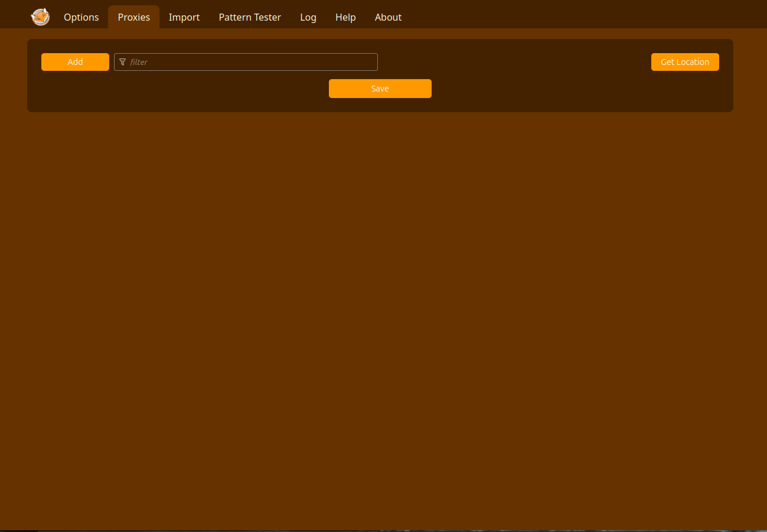The image size is (767, 532).
Task: Open the Pattern Tester tab
Action: [250, 17]
